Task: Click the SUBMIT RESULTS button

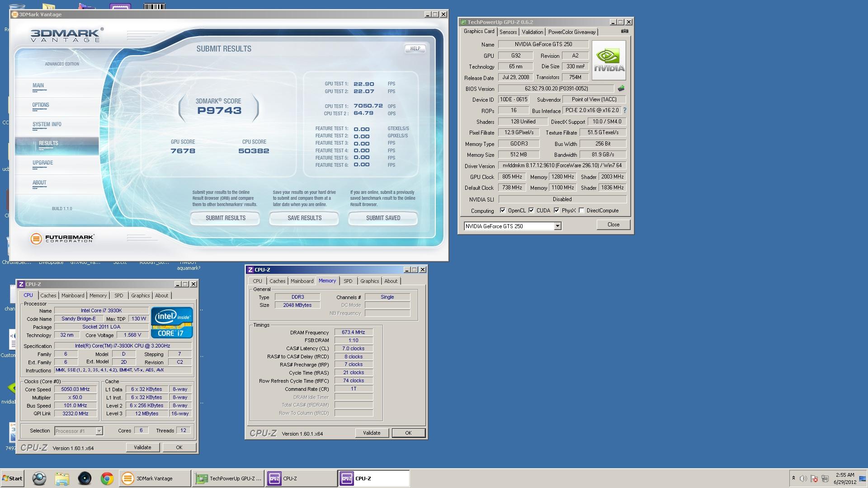Action: 225,218
